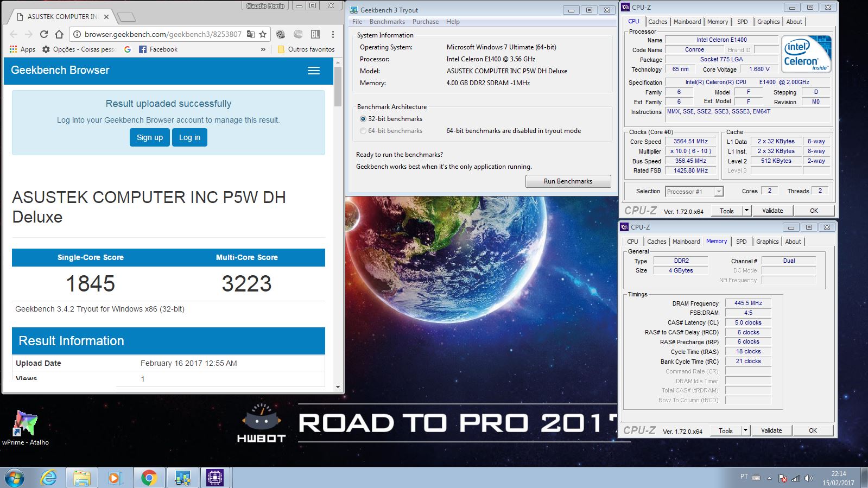This screenshot has height=488, width=868.
Task: Open About tab in top CPU-Z
Action: (794, 22)
